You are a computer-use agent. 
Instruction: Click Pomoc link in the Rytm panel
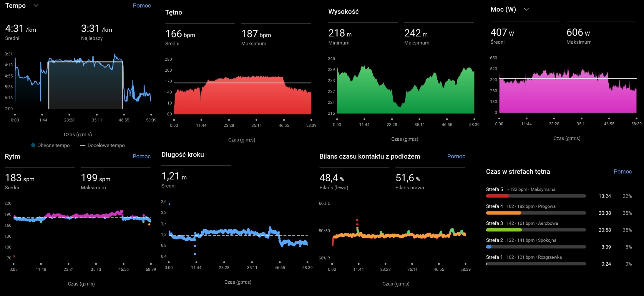[x=141, y=156]
